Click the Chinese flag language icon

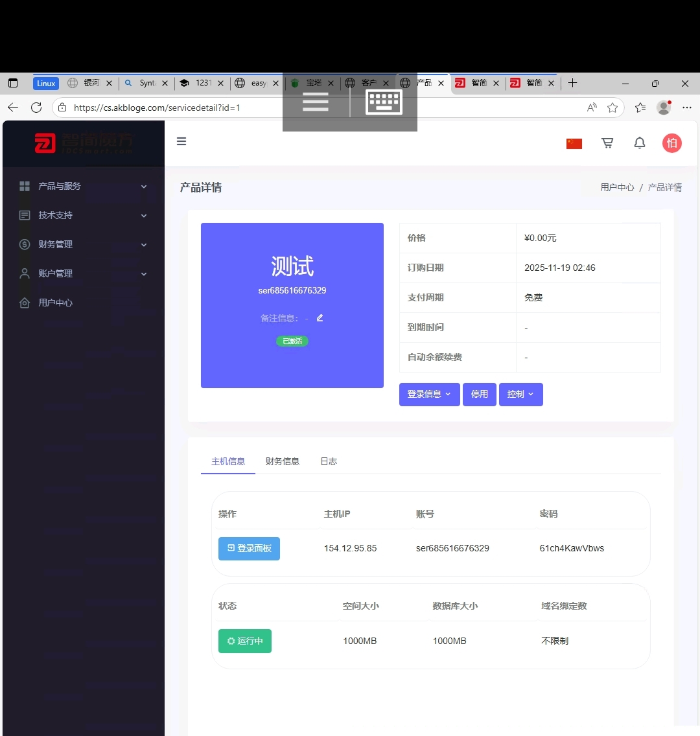pos(574,143)
